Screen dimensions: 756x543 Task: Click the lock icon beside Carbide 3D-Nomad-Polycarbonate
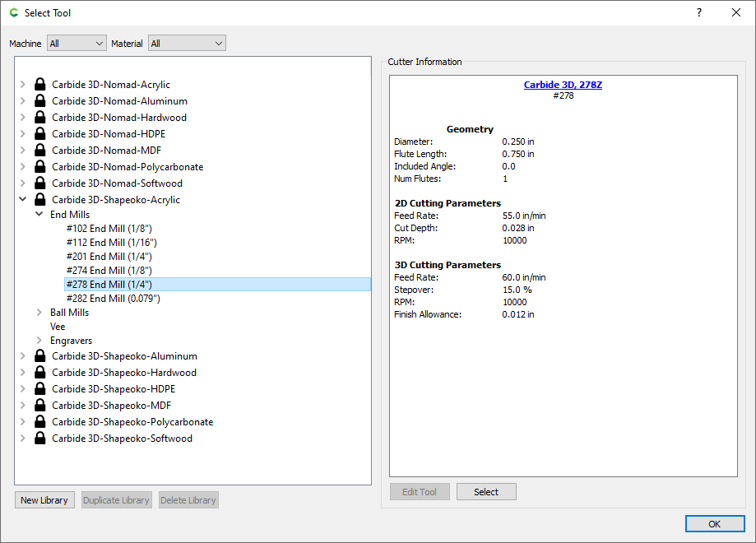(40, 166)
